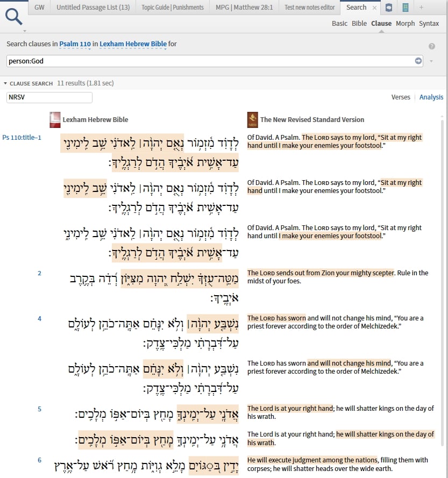Open Test new notes editor tab
The image size is (448, 478).
pyautogui.click(x=310, y=8)
